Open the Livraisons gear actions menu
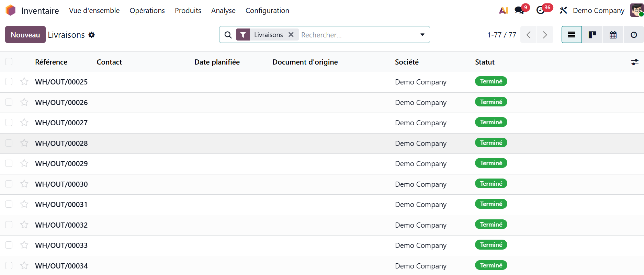644x275 pixels. [x=91, y=35]
